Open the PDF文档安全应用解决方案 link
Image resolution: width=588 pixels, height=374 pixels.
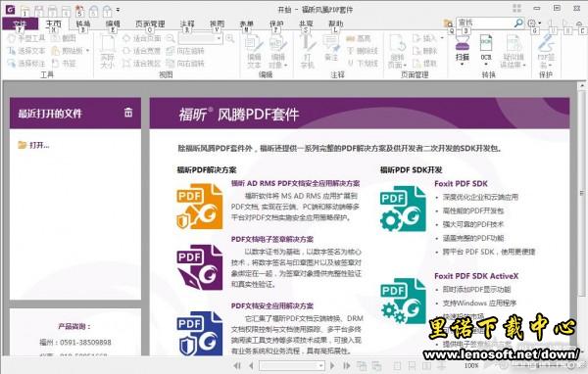pos(272,305)
